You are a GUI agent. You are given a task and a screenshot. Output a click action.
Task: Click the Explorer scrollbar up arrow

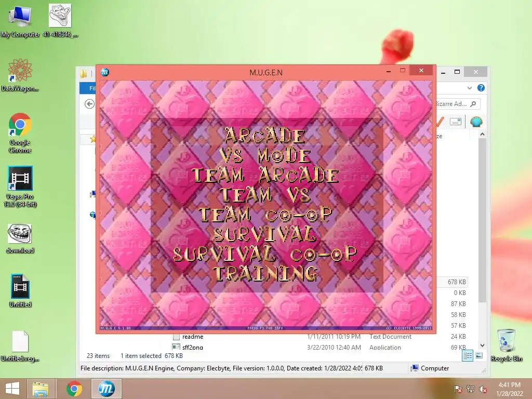(x=483, y=135)
